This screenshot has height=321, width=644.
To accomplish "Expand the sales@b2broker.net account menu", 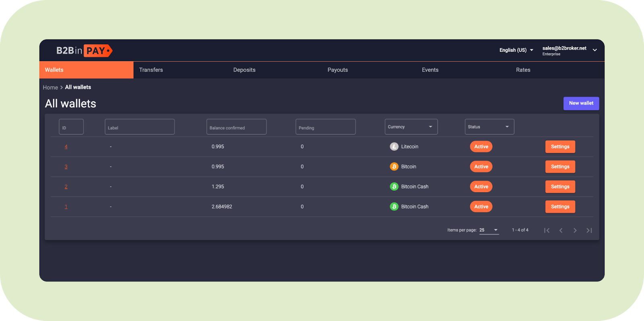I will click(570, 50).
